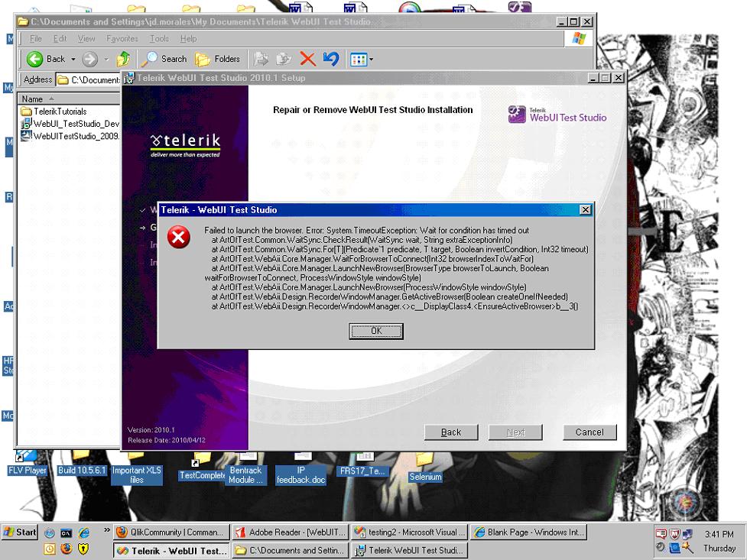The height and width of the screenshot is (560, 747).
Task: Open the View menu in Explorer
Action: click(86, 38)
